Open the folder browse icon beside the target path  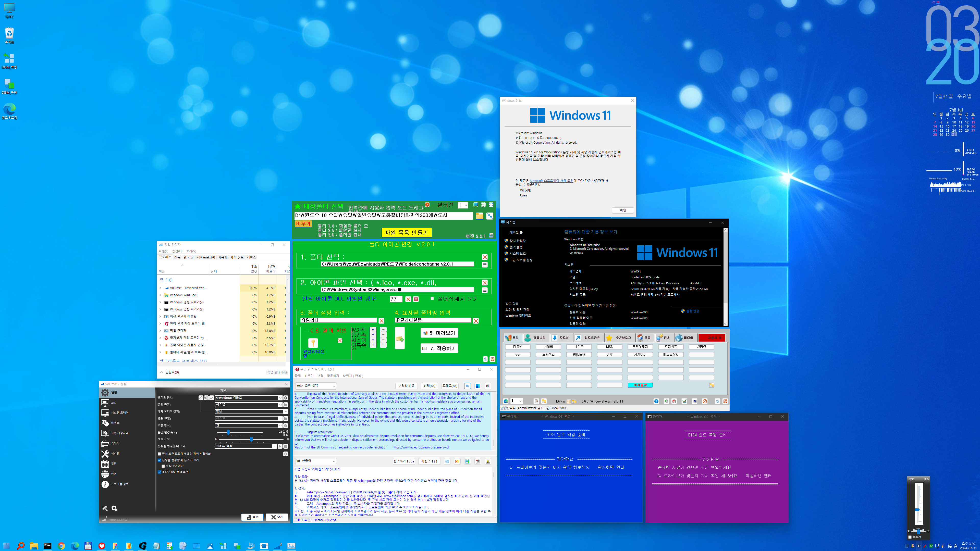[x=479, y=216]
